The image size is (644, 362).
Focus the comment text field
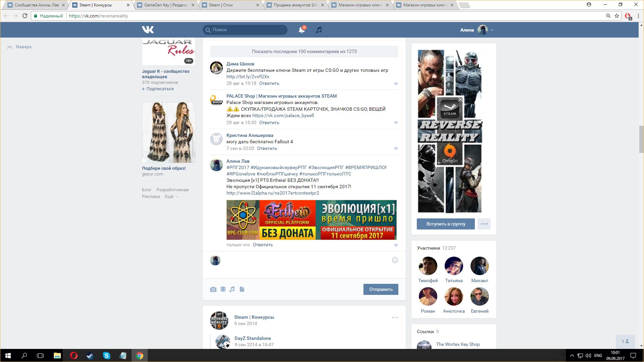coord(305,265)
